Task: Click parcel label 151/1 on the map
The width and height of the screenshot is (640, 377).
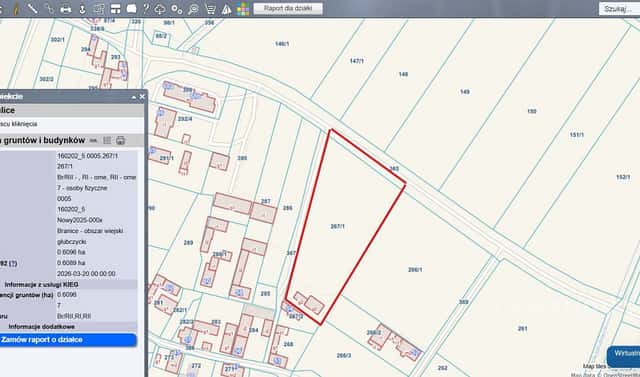Action: pos(577,135)
